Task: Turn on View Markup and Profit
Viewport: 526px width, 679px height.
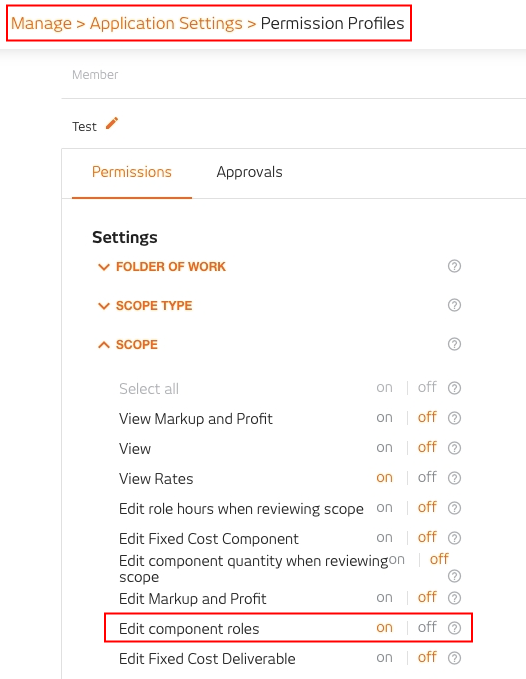Action: [384, 418]
